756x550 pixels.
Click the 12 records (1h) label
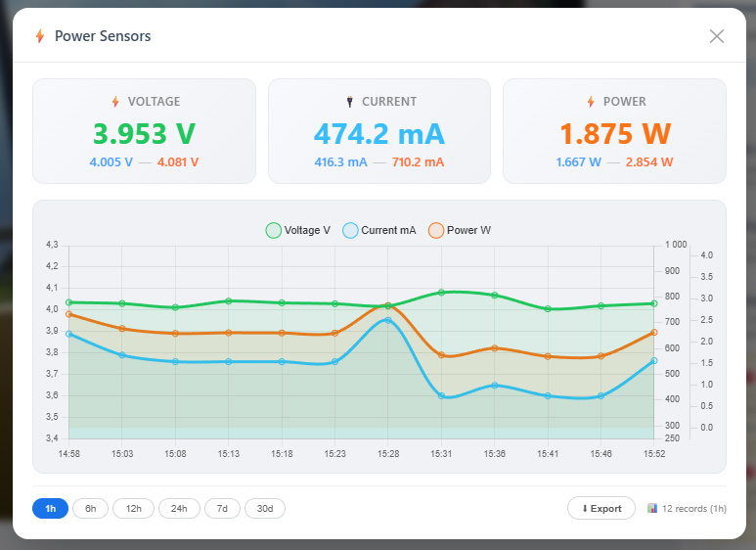click(694, 509)
